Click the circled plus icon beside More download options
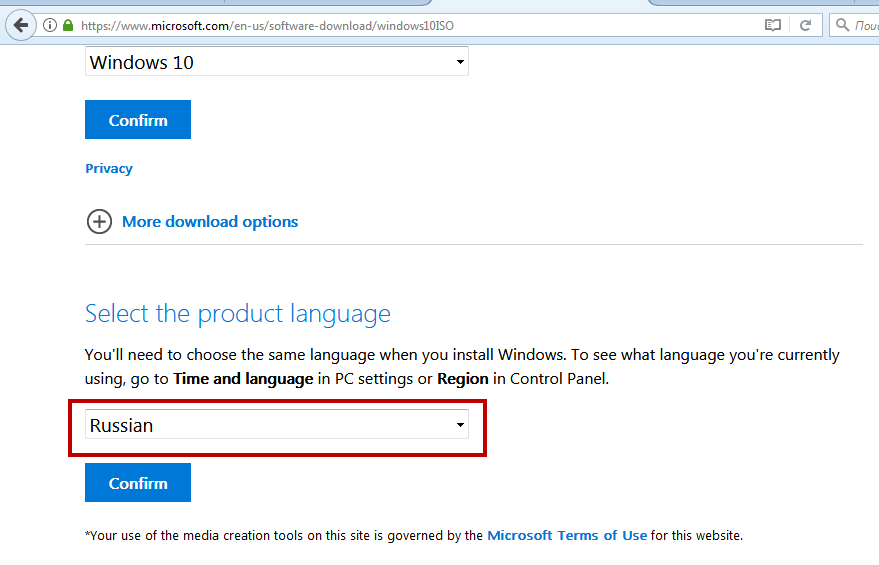 tap(99, 221)
